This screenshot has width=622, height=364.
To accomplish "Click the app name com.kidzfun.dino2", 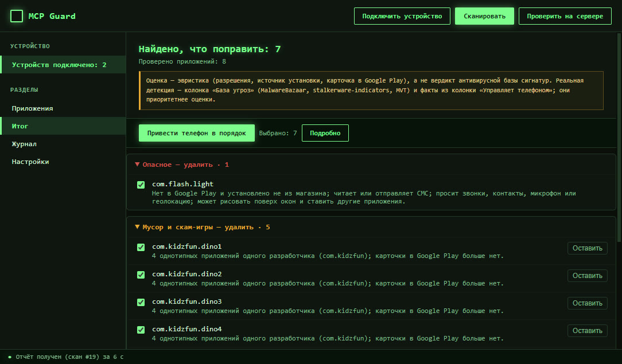I will (187, 274).
